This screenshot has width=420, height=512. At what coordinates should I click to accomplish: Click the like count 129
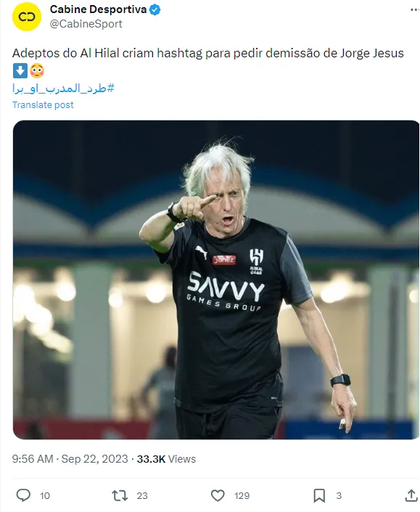pos(242,495)
